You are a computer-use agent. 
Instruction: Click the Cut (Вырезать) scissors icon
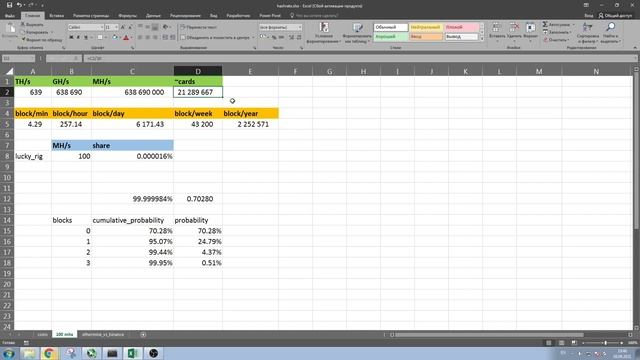(23, 24)
